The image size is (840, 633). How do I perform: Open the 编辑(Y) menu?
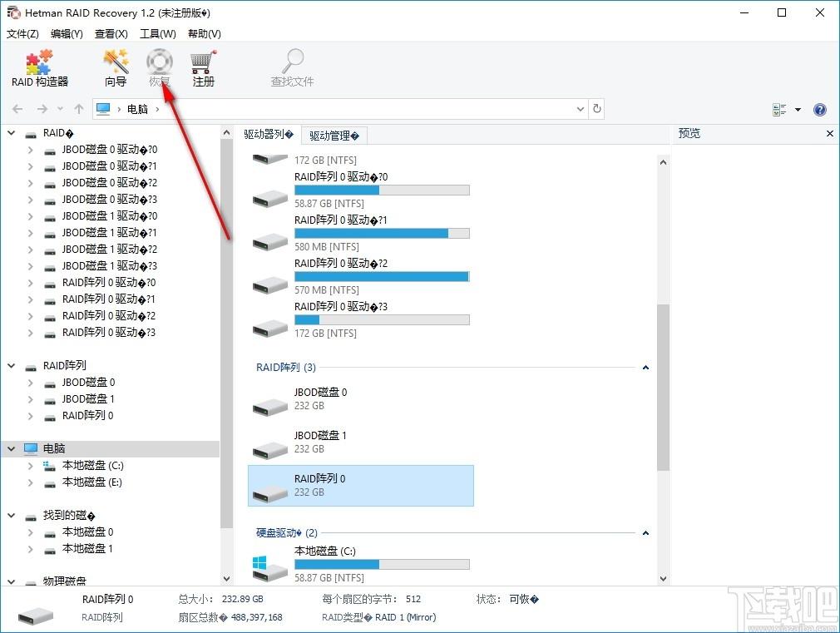pyautogui.click(x=67, y=34)
